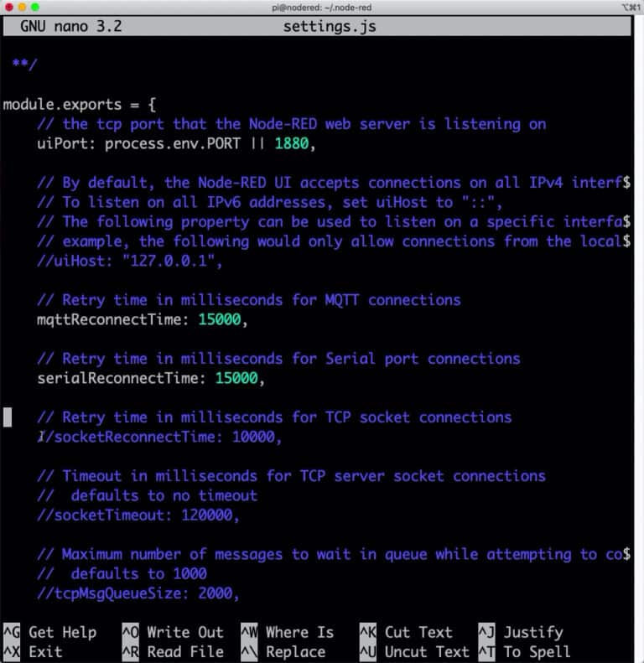Viewport: 644px width, 663px height.
Task: Click the defaults to no timeout comment
Action: (x=148, y=495)
